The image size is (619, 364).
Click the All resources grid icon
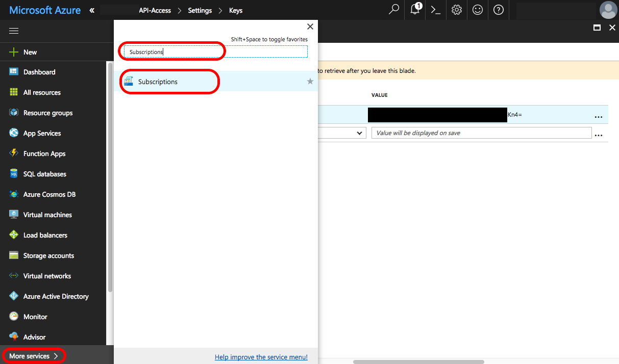14,92
